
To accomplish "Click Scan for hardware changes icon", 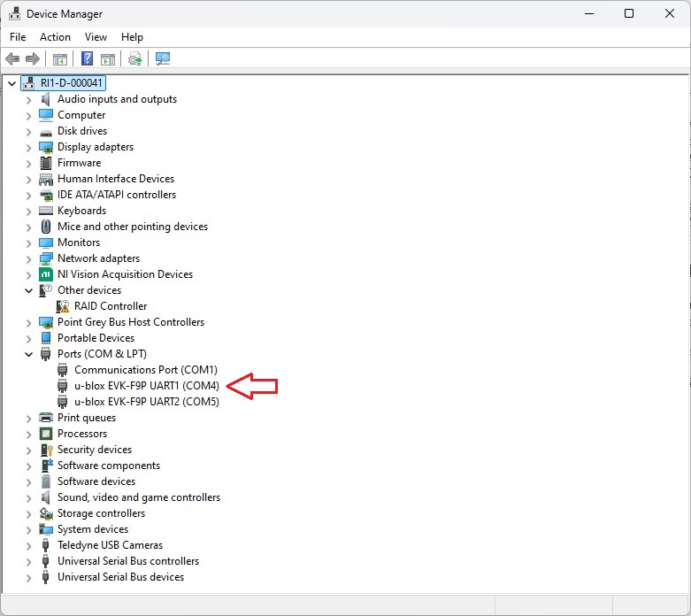I will click(163, 58).
